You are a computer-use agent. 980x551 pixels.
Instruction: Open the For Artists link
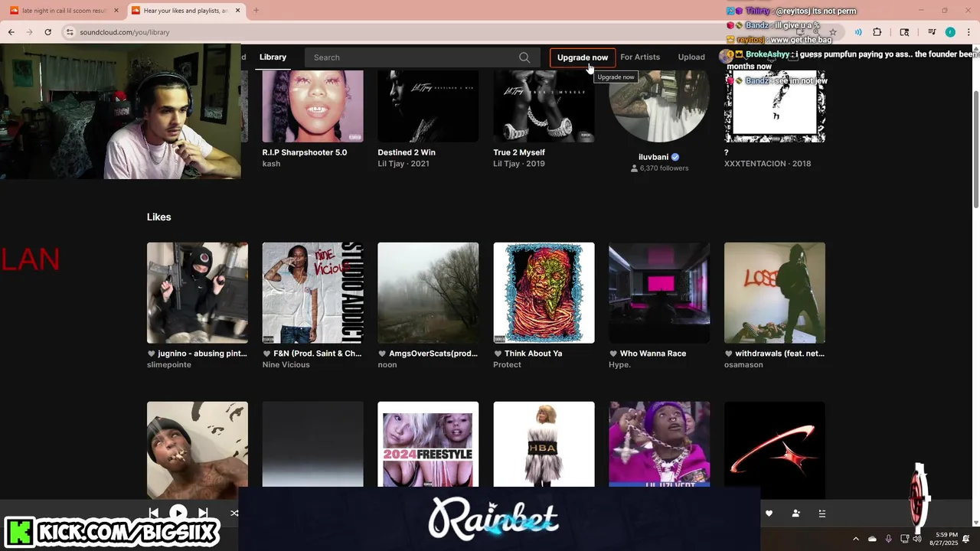[x=640, y=57]
